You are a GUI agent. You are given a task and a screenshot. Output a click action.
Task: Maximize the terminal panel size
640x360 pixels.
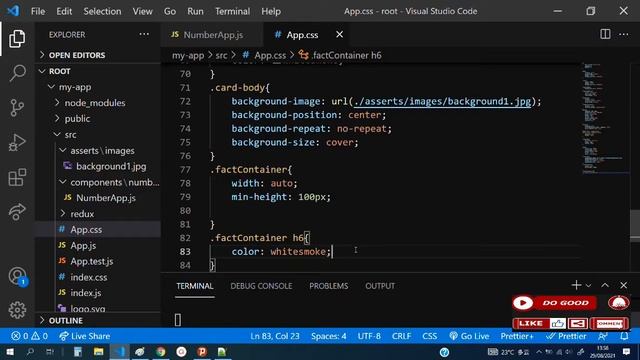click(x=605, y=285)
